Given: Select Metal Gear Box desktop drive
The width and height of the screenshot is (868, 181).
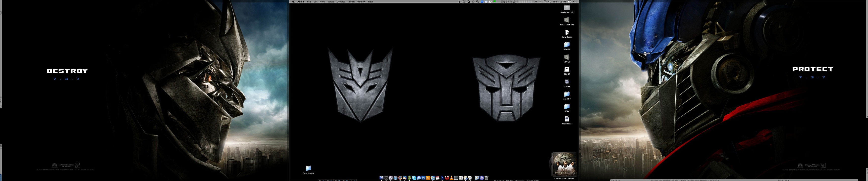Looking at the screenshot, I should 567,20.
